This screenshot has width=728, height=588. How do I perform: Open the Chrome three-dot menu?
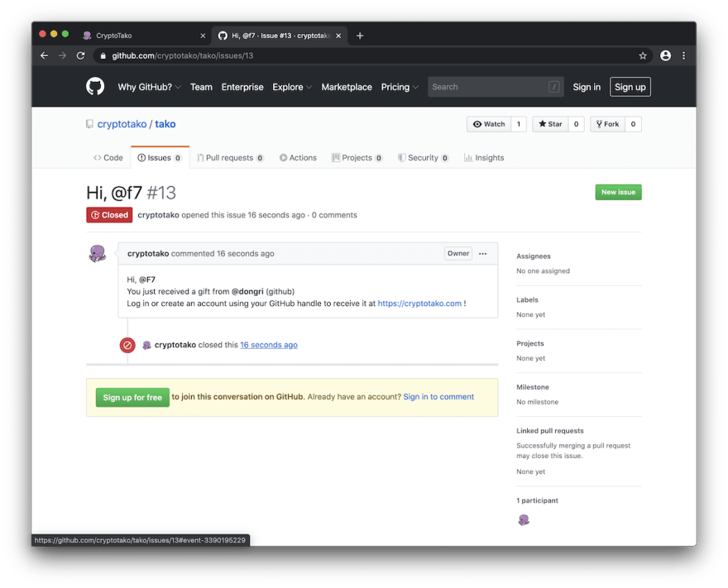pos(683,55)
